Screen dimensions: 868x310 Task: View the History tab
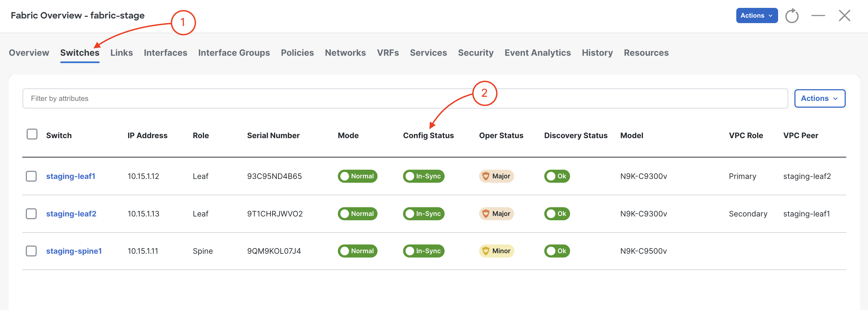pos(597,53)
